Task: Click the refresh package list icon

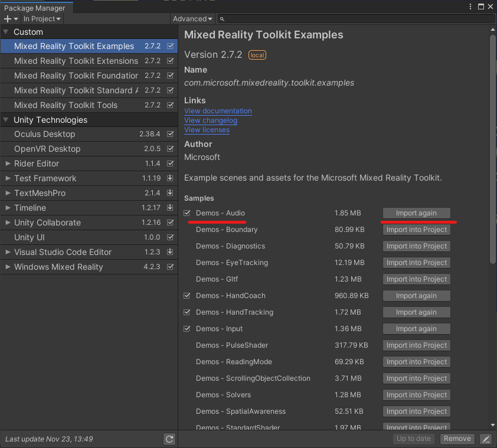Action: (x=169, y=439)
